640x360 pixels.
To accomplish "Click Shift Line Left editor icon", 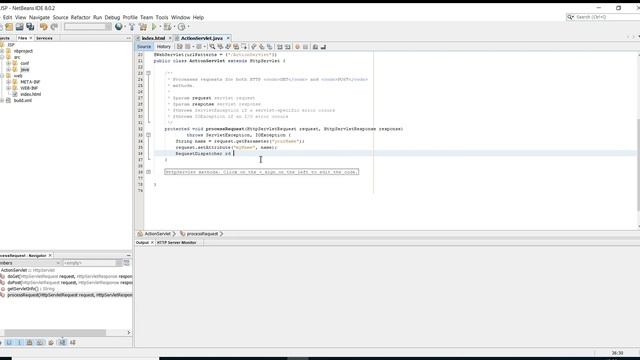I will [x=279, y=47].
